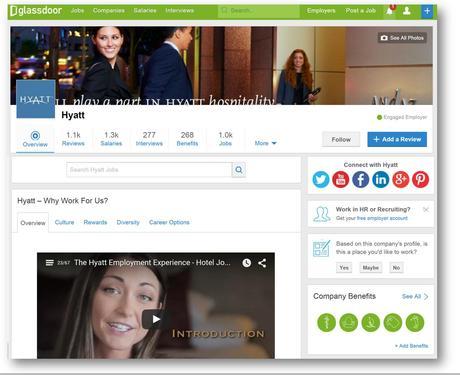Open the user profile icon
The width and height of the screenshot is (460, 375).
click(407, 11)
